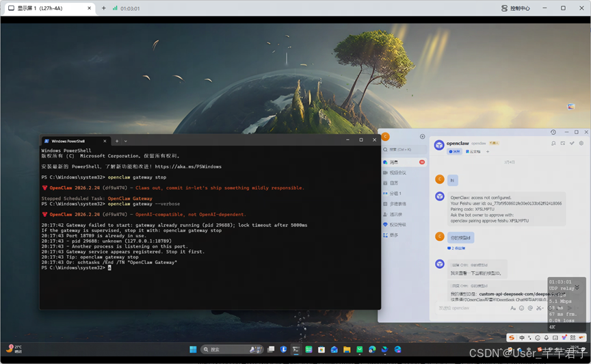The width and height of the screenshot is (591, 364).
Task: Open Microsoft Store from the taskbar
Action: click(321, 349)
